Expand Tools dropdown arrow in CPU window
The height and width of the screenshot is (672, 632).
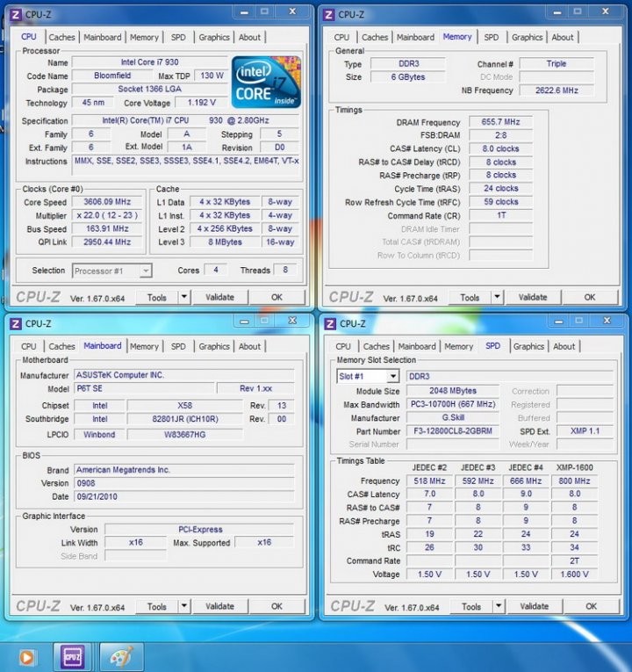pos(184,297)
